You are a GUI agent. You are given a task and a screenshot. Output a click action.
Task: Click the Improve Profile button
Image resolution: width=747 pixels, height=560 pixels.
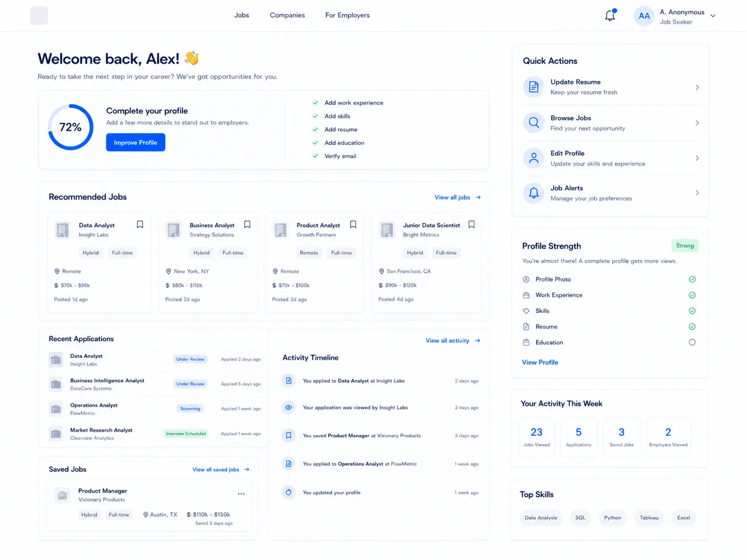click(x=136, y=142)
